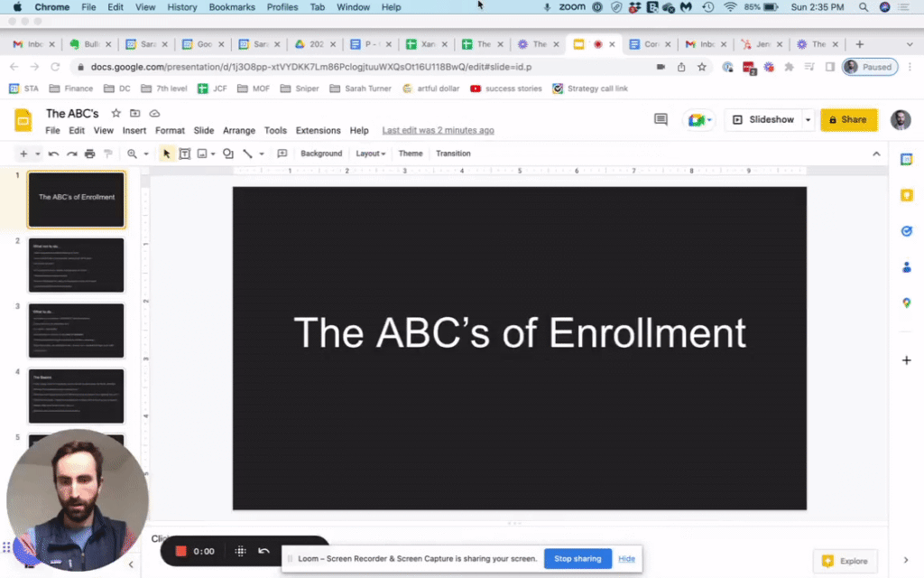Reload the page in Chrome
The image size is (924, 578).
pos(55,67)
